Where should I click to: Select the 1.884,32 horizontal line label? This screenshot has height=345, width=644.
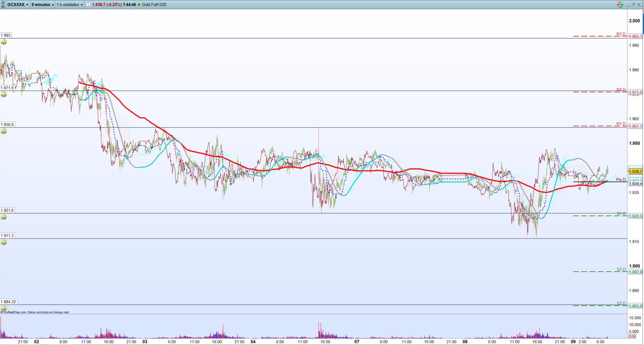(x=8, y=302)
